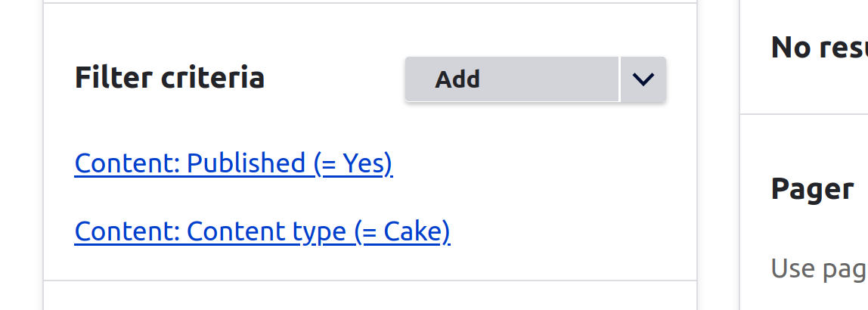
Task: Click the 'Use pag' text under Pager
Action: tap(819, 268)
